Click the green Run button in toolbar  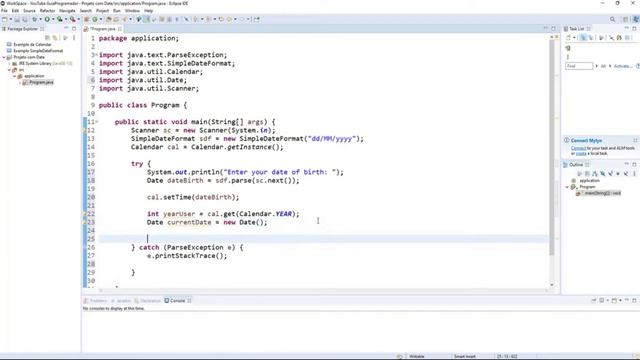(x=47, y=19)
